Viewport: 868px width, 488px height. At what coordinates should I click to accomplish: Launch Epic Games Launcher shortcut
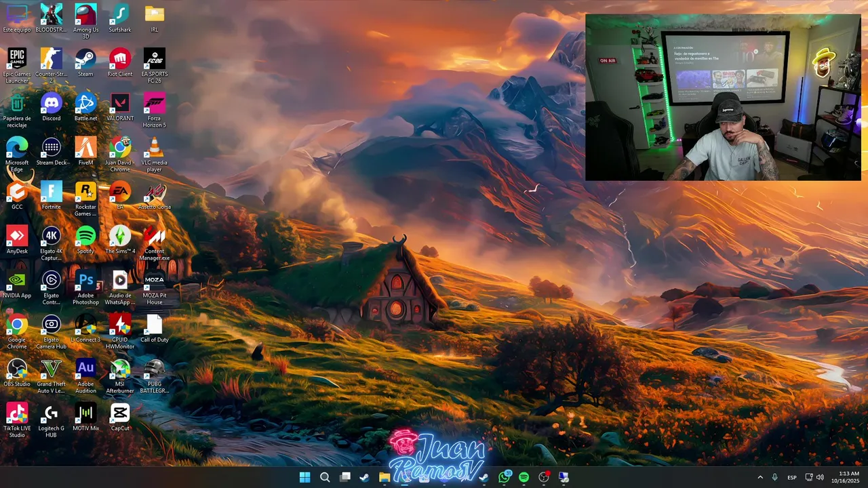(17, 66)
